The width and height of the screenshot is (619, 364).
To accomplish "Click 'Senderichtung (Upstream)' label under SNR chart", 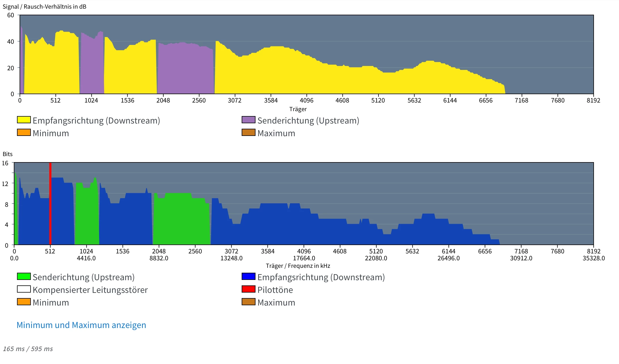I will click(308, 120).
